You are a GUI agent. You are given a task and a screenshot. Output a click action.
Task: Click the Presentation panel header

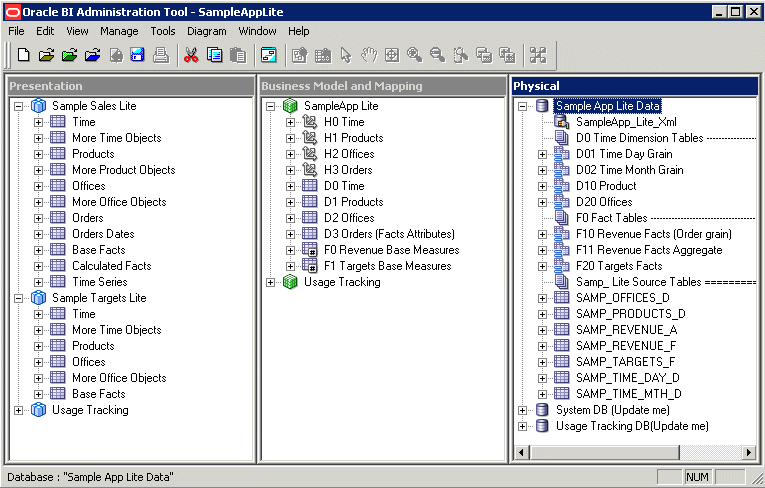tap(131, 86)
